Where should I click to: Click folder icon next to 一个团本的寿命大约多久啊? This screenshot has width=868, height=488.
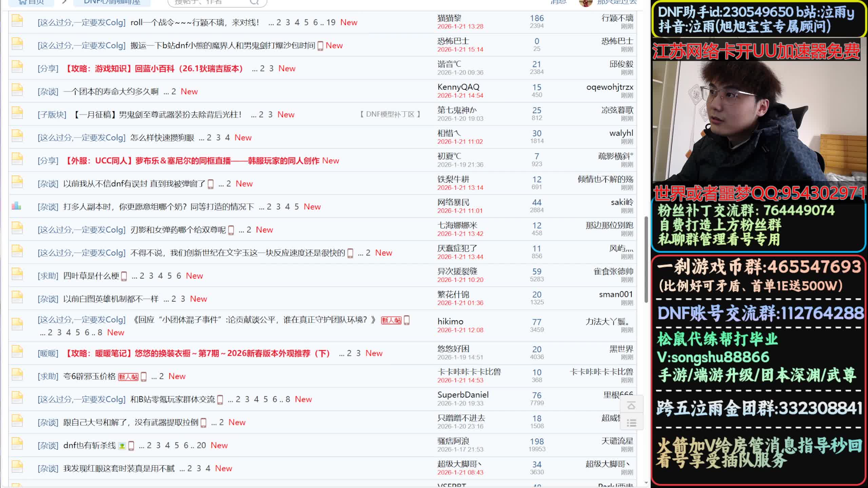17,90
